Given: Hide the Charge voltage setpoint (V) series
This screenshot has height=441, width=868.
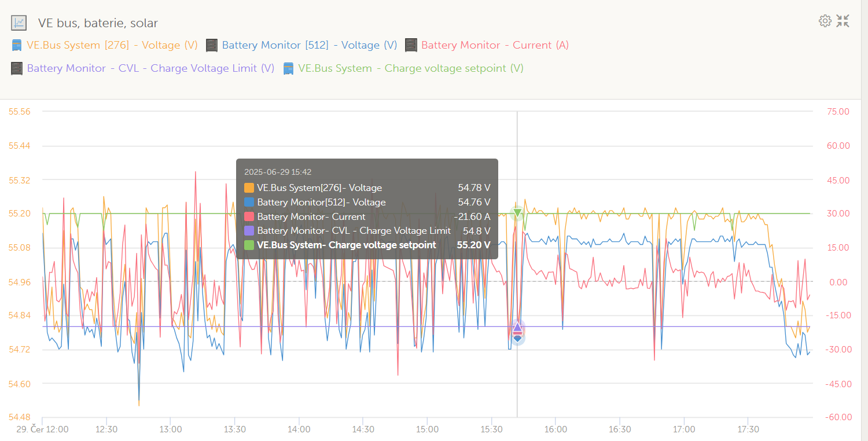Looking at the screenshot, I should point(411,68).
